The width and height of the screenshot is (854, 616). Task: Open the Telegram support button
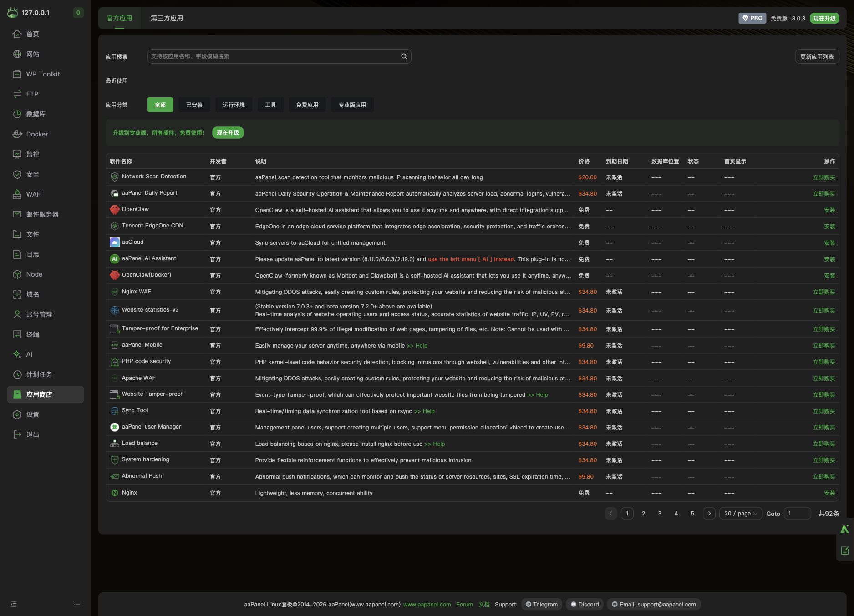pos(542,604)
